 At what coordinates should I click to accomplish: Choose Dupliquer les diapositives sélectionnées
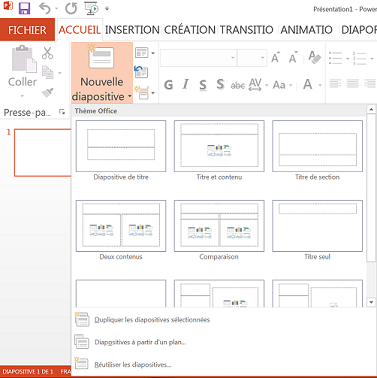pyautogui.click(x=152, y=320)
